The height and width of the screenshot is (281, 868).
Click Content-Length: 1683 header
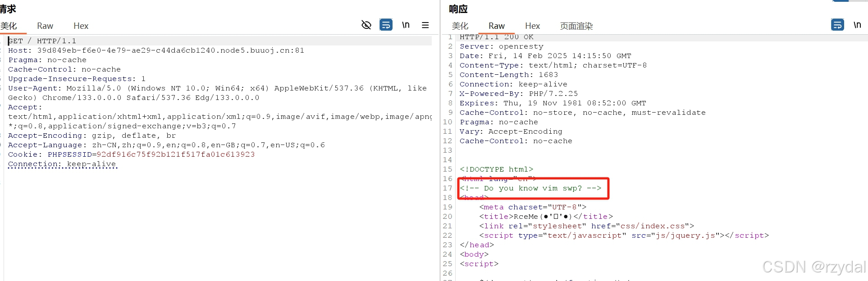(x=509, y=75)
